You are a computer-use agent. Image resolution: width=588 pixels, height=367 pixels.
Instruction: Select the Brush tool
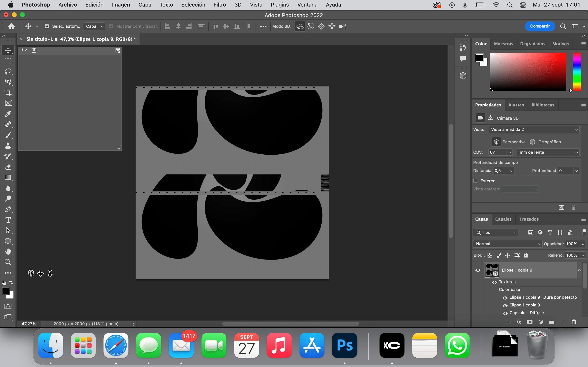[x=8, y=135]
